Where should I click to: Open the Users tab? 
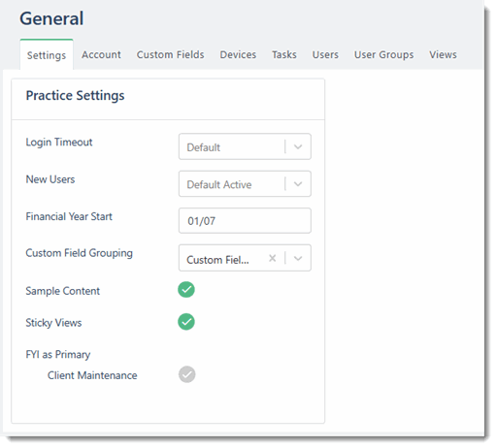click(x=325, y=54)
